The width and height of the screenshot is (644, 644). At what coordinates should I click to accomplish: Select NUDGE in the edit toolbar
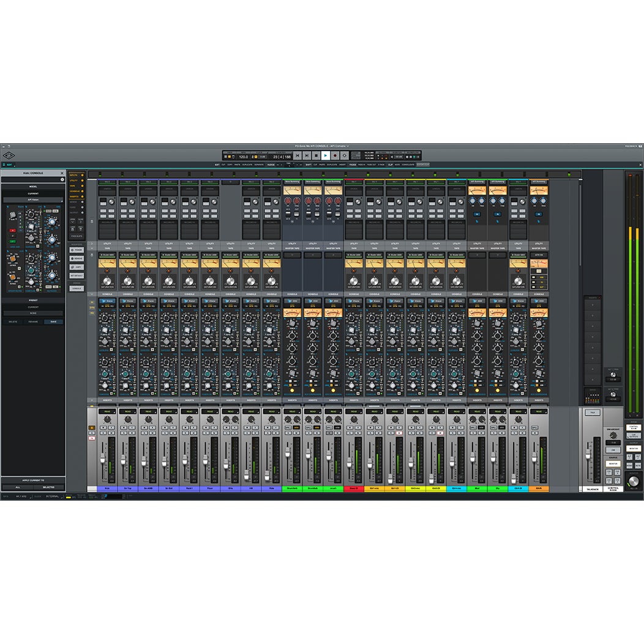271,165
